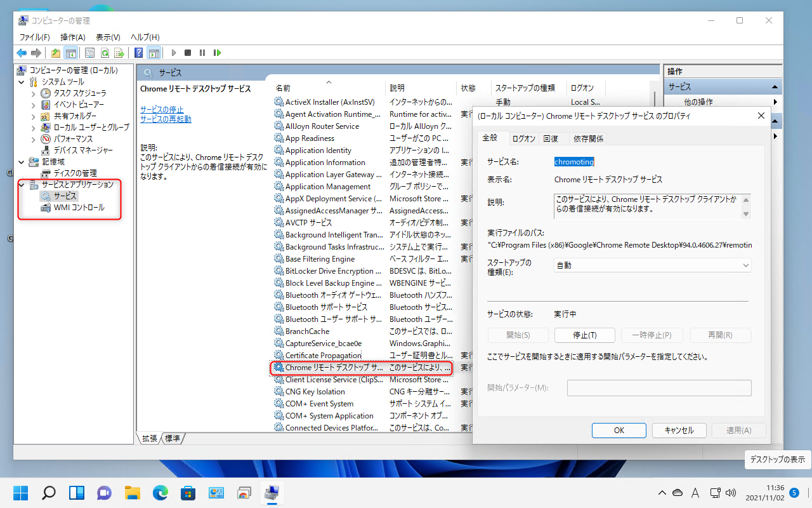Export the list via toolbar icon
812x508 pixels.
coord(119,53)
